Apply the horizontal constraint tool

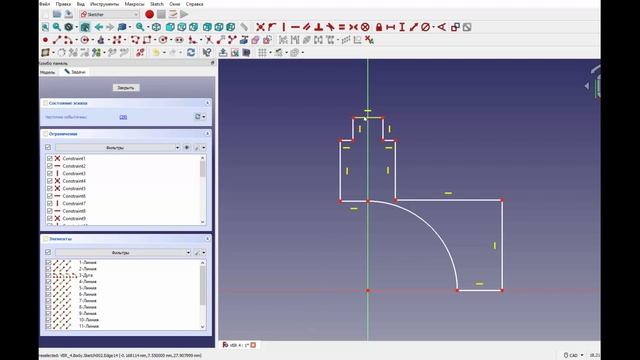[x=295, y=27]
